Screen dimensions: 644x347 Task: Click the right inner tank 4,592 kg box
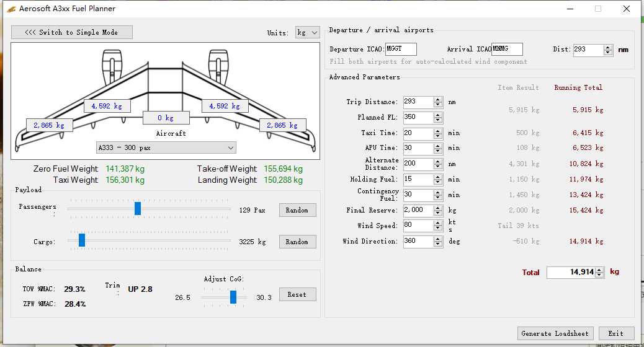tap(225, 106)
